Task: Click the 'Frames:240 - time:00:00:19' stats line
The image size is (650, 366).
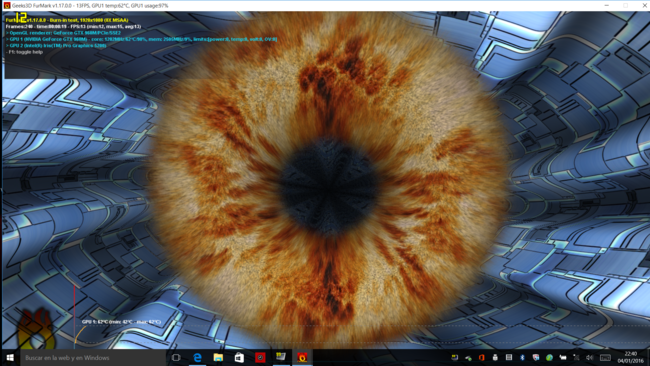Action: [73, 26]
